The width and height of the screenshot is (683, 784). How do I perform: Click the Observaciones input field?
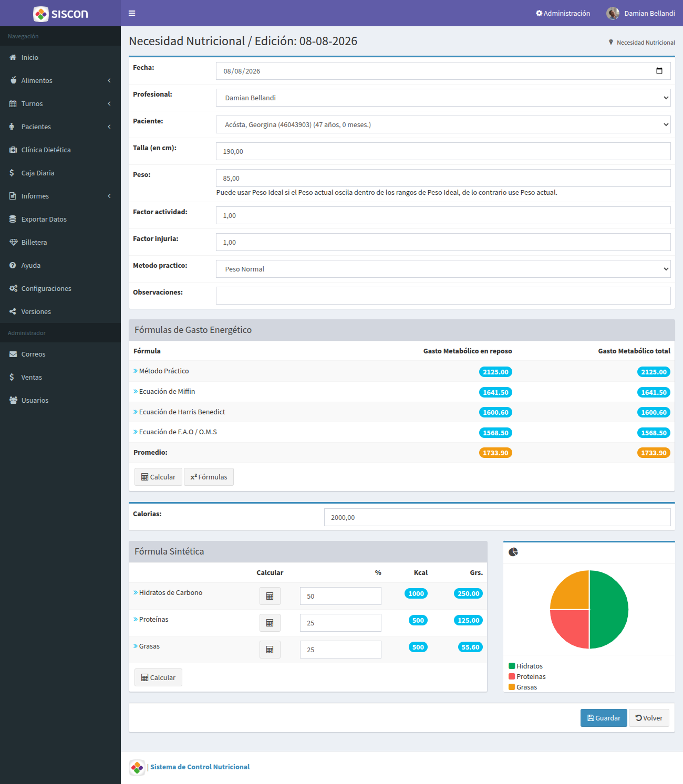tap(443, 296)
